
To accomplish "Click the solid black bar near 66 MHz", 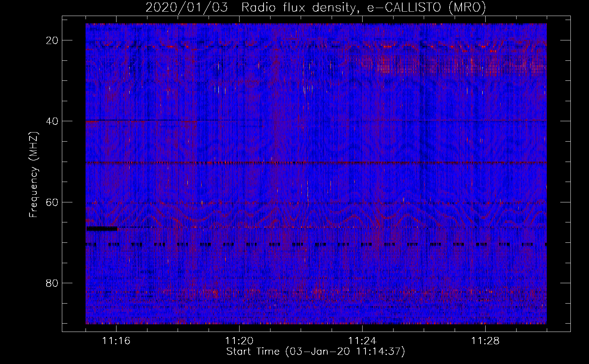I will [102, 229].
